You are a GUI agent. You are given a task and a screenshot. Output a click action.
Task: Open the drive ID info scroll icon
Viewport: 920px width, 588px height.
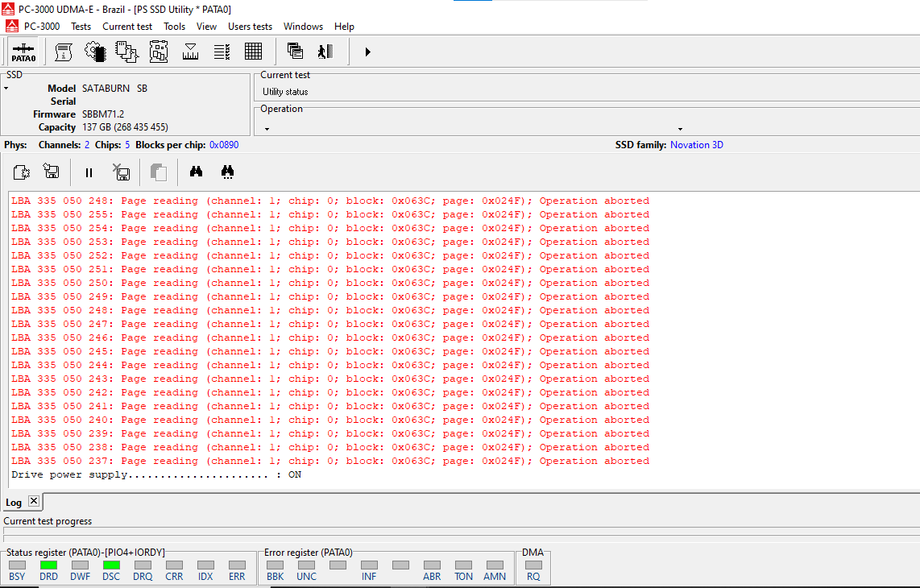(x=64, y=52)
